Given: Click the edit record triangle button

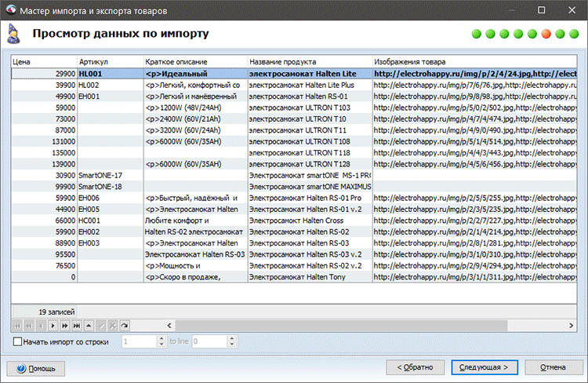Looking at the screenshot, I should [89, 326].
